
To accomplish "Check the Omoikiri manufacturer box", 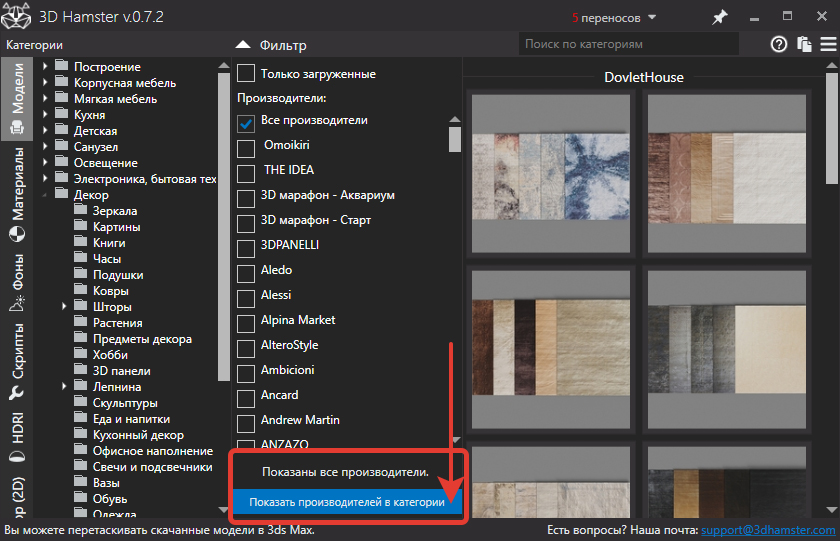I will click(246, 148).
